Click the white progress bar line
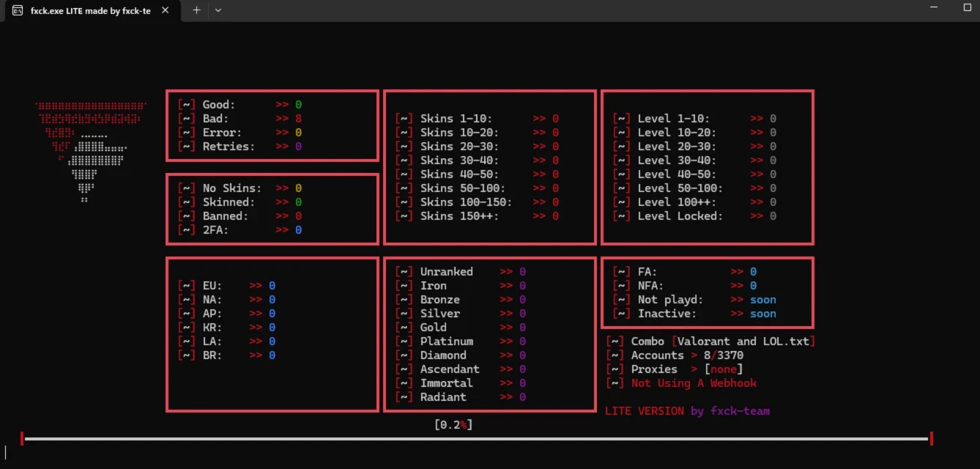This screenshot has width=980, height=469. tap(476, 439)
